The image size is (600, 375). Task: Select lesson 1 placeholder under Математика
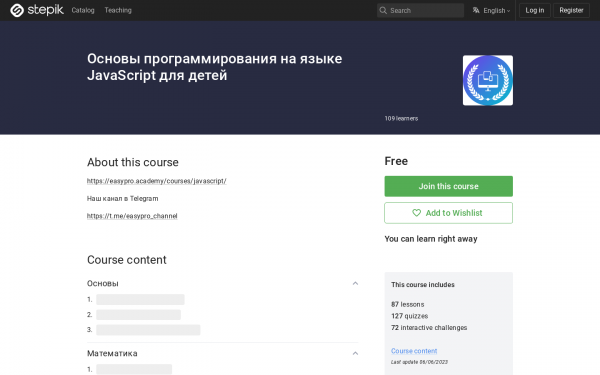[134, 369]
